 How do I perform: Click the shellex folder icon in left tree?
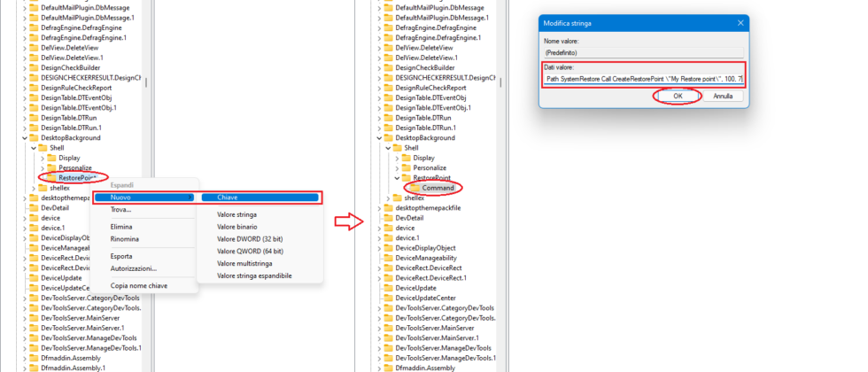point(43,188)
